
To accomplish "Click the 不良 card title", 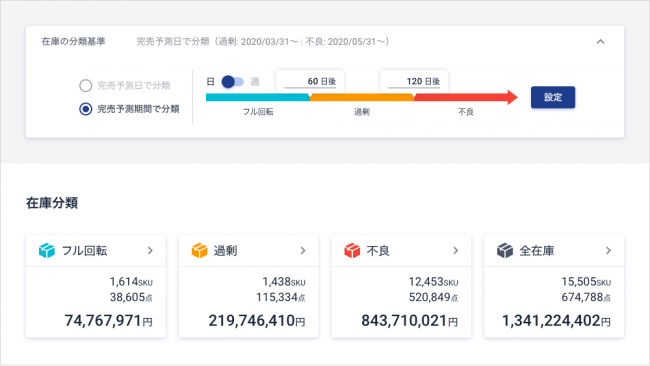I will tap(378, 251).
